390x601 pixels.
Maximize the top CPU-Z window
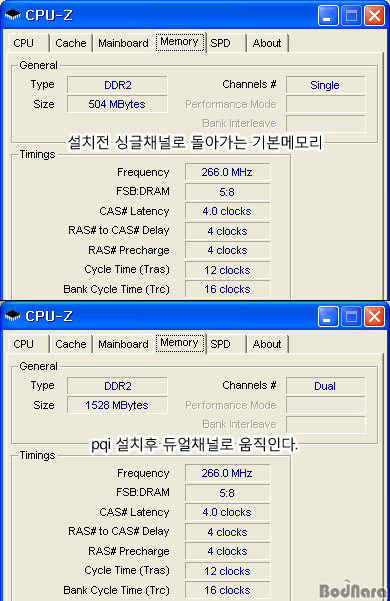tap(351, 16)
